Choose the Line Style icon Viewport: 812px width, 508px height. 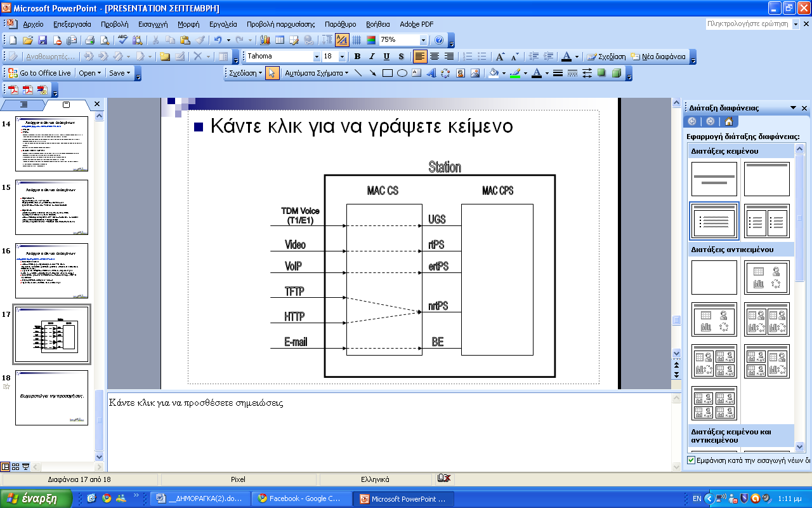(558, 73)
